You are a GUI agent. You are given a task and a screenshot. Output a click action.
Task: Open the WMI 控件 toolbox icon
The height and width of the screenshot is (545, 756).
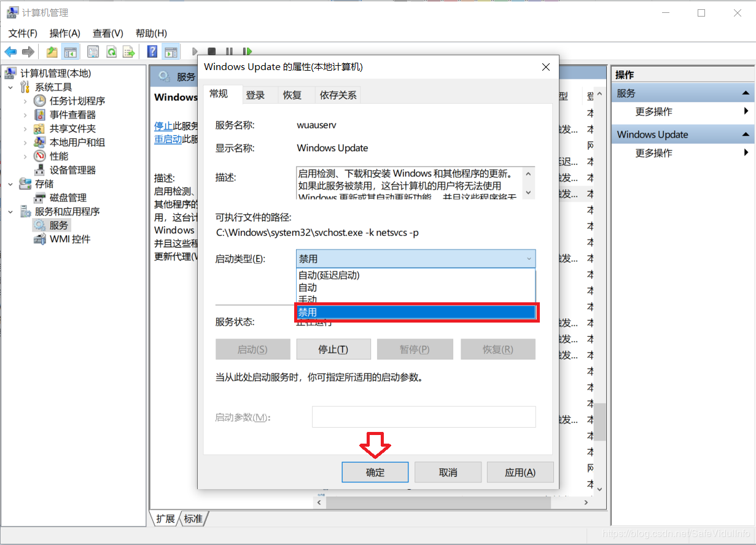coord(40,239)
